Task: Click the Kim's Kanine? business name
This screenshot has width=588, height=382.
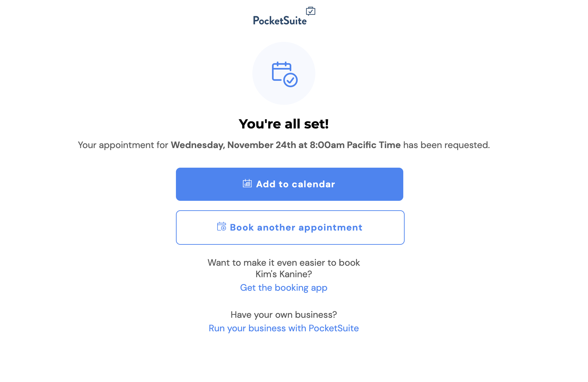Action: [x=284, y=274]
